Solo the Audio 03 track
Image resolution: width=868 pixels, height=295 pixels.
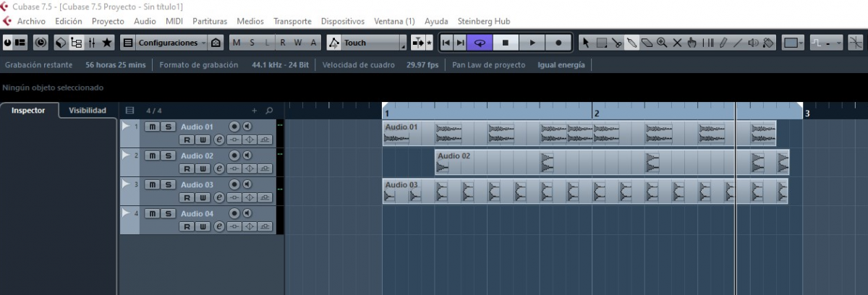(168, 184)
